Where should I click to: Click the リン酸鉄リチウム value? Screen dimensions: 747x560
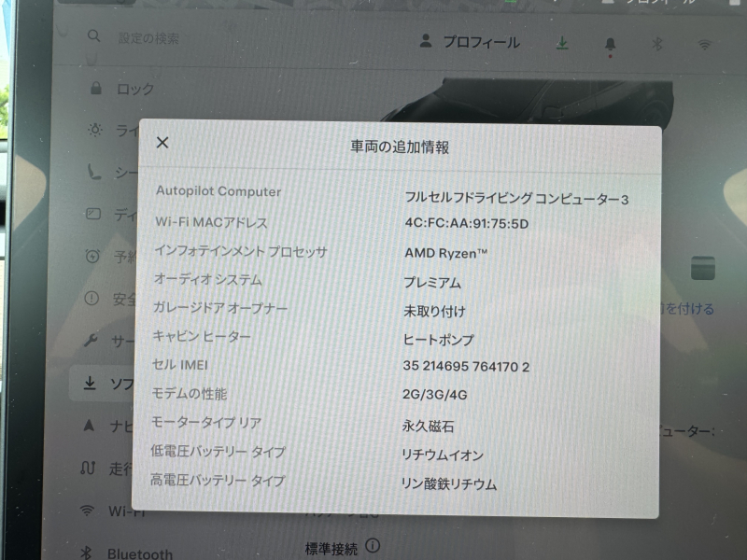449,483
